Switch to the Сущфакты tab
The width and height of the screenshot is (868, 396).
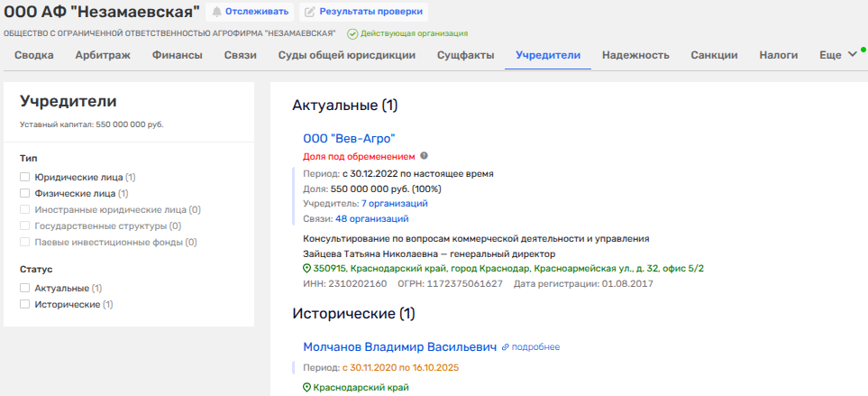tap(466, 55)
